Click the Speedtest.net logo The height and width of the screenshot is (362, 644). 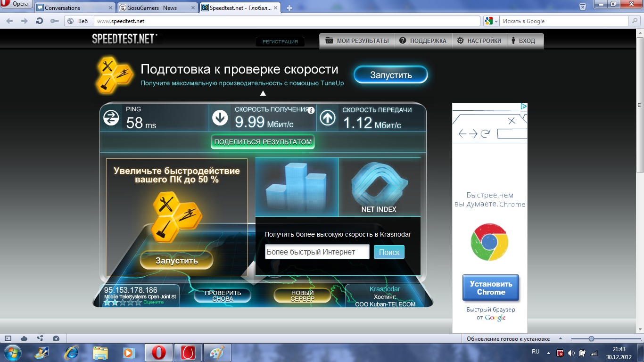[x=125, y=39]
